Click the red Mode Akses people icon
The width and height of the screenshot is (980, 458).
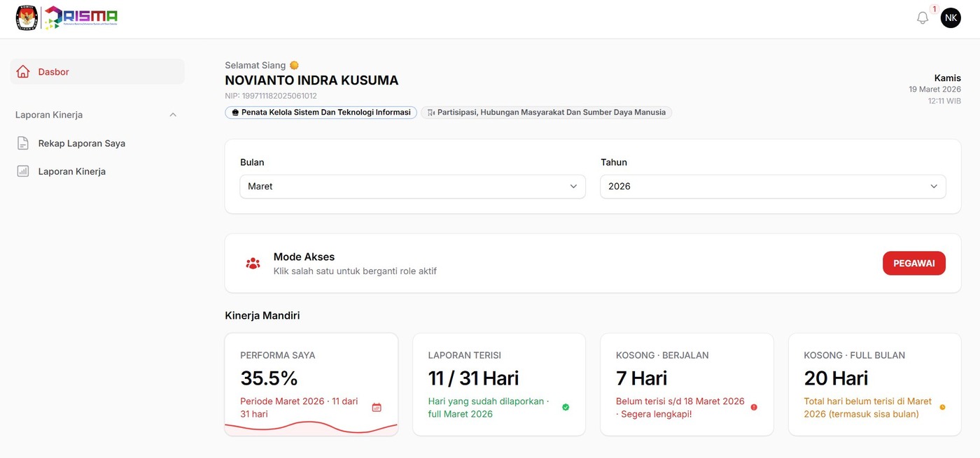pos(253,263)
